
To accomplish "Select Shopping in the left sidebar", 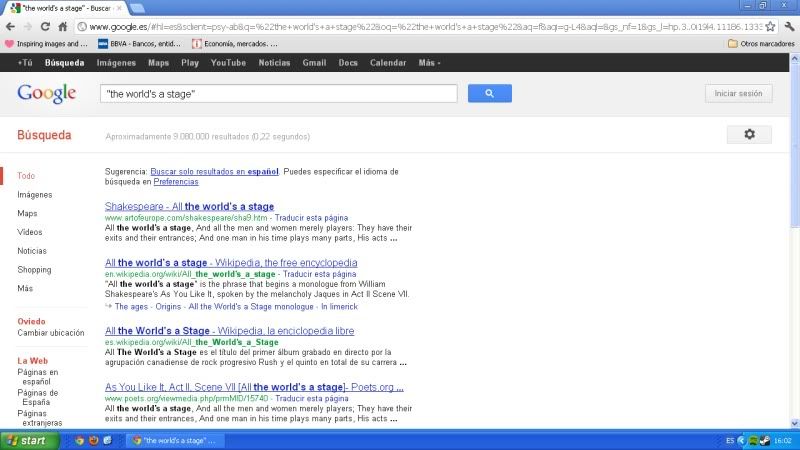I will 34,269.
